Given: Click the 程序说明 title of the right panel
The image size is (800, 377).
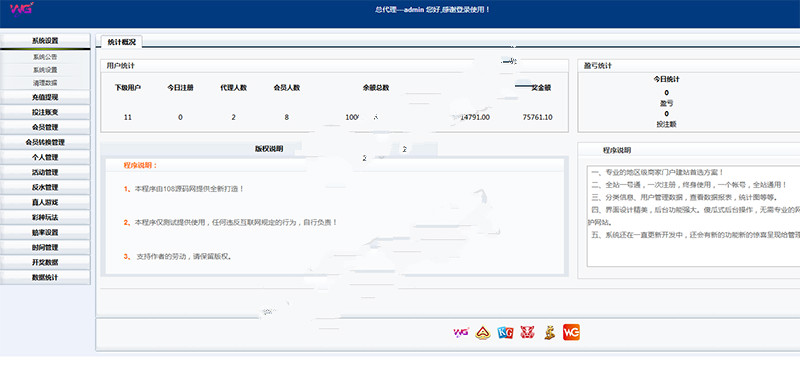Looking at the screenshot, I should click(616, 150).
